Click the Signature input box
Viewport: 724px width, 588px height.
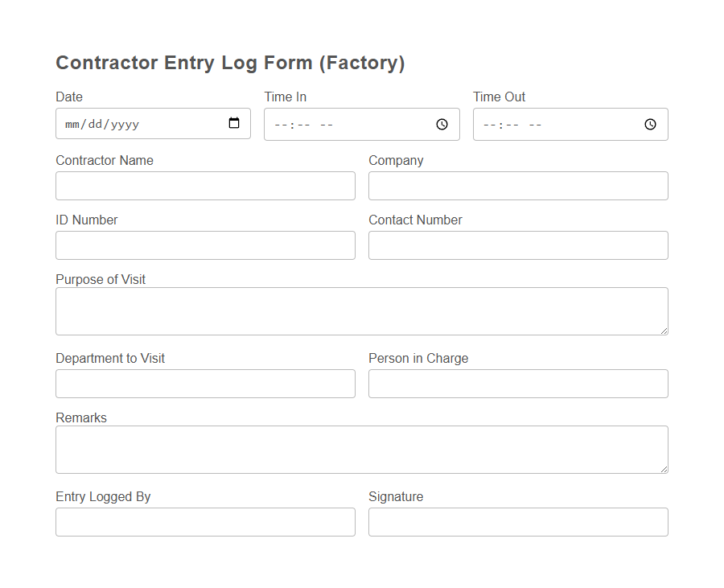coord(517,522)
